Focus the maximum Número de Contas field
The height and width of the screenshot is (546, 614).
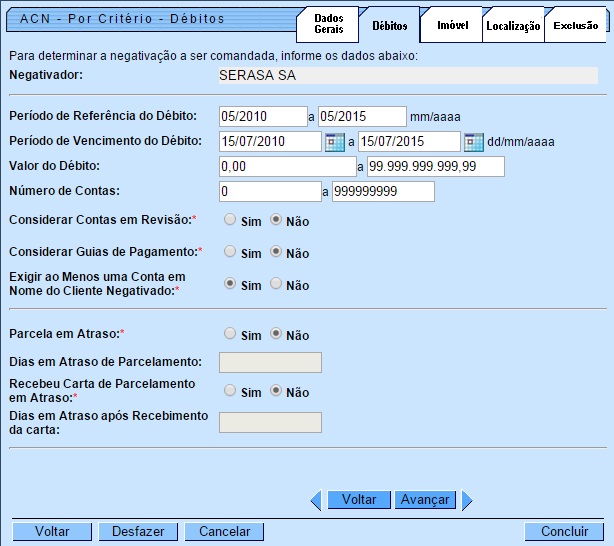(x=384, y=191)
